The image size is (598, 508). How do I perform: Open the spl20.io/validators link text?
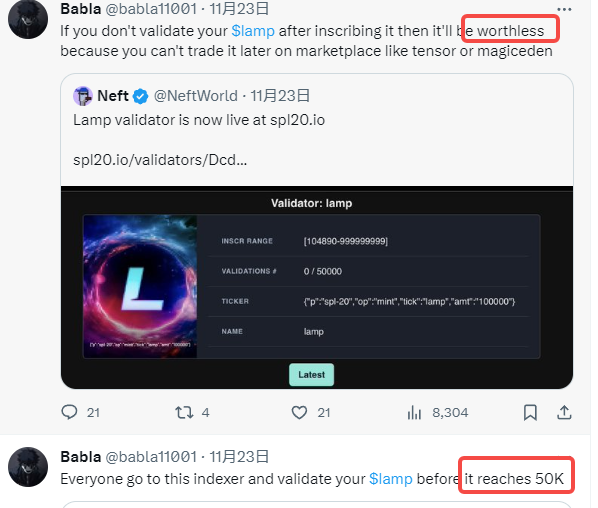(160, 160)
